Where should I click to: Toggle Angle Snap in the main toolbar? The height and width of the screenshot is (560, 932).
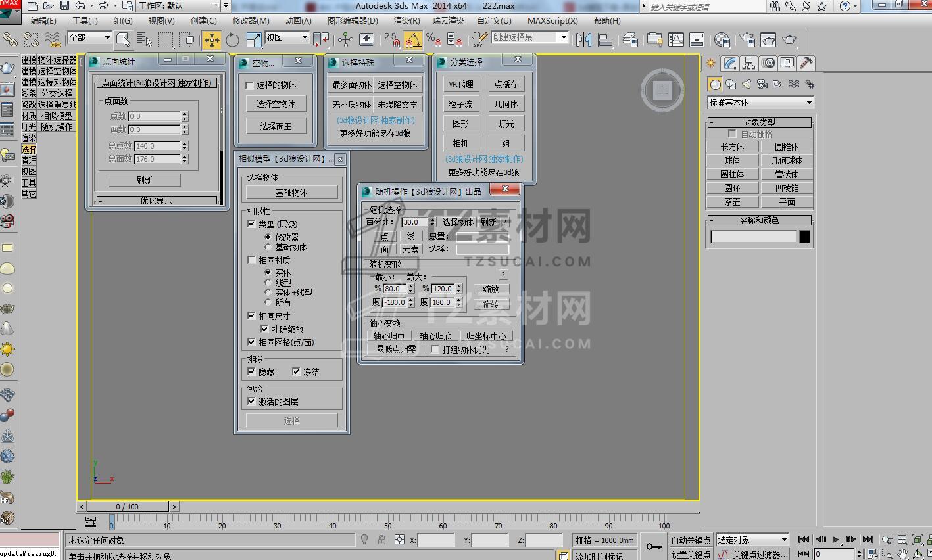coord(412,40)
